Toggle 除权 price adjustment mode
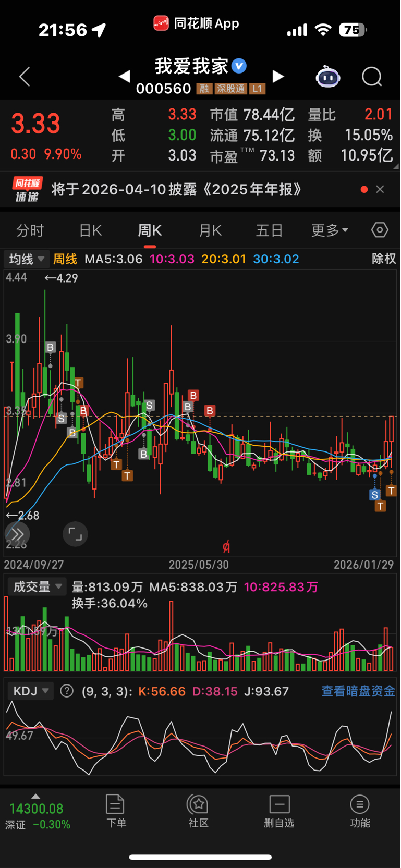The image size is (401, 868). point(384,259)
